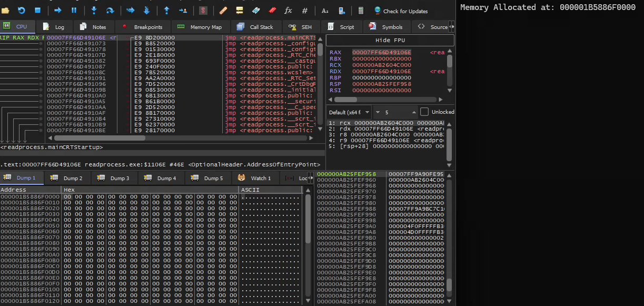The height and width of the screenshot is (306, 644).
Task: Open the Breakpoints tab
Action: click(x=143, y=27)
